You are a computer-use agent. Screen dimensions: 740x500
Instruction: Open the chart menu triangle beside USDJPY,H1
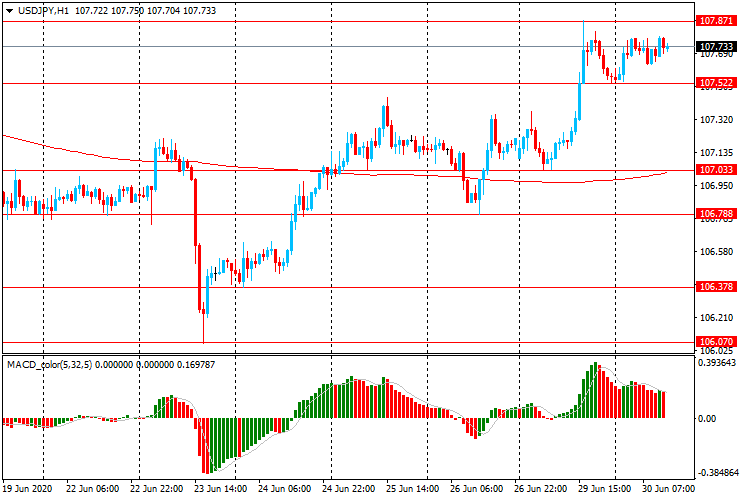click(x=9, y=11)
